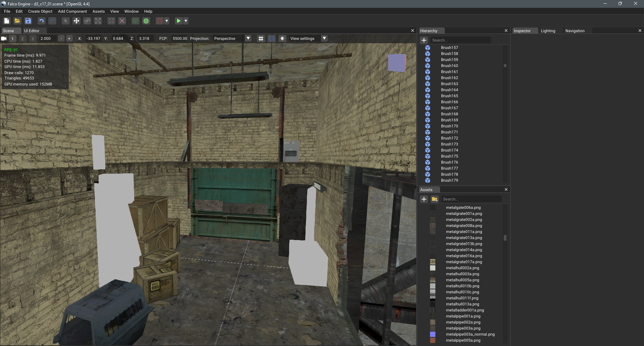Edit the Y coordinate field
This screenshot has height=346, width=644.
[x=119, y=39]
